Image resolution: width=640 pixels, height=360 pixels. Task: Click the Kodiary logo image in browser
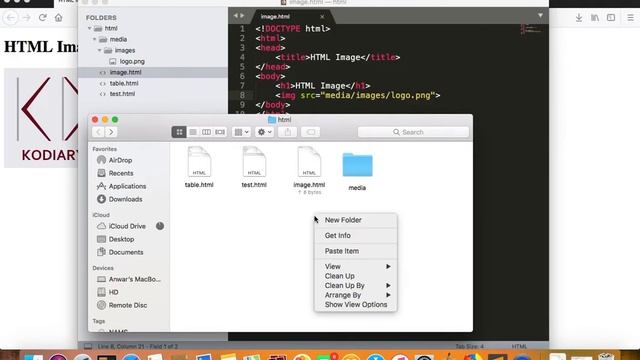[x=41, y=118]
